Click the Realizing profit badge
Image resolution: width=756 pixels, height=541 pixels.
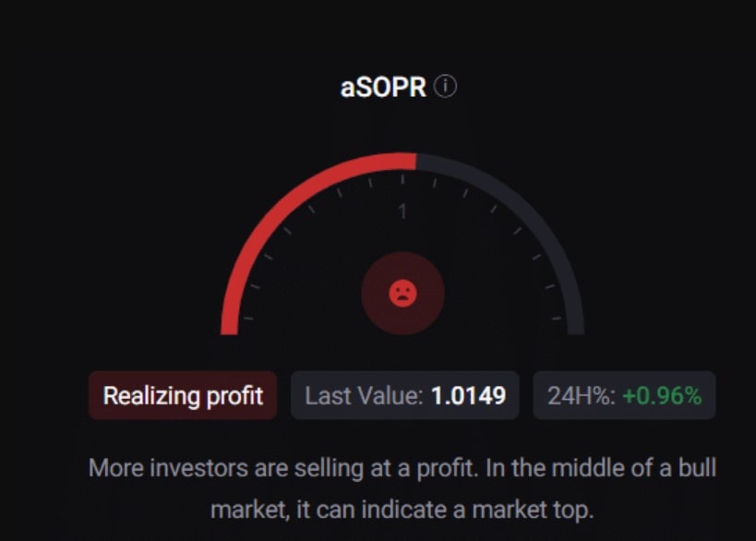[x=183, y=395]
